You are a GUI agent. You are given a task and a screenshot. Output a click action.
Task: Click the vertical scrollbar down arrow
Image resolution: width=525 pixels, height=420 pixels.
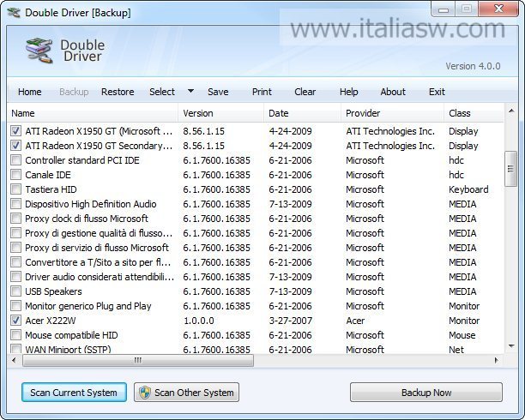click(511, 346)
